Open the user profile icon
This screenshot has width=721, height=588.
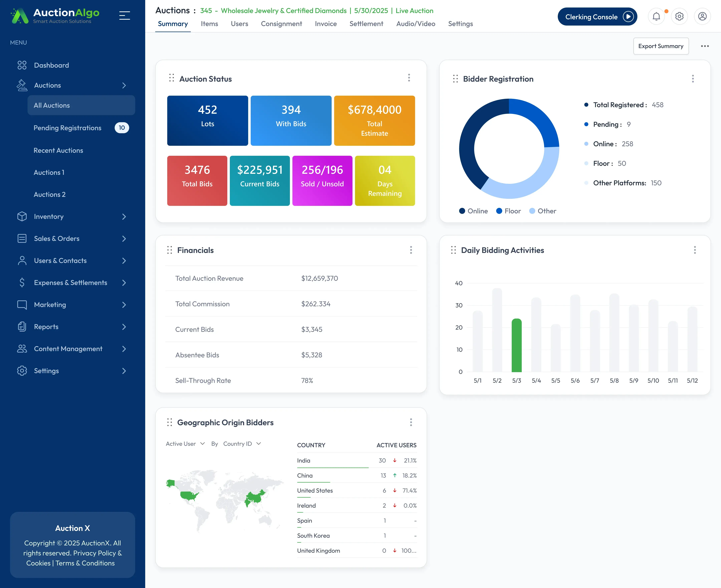click(x=702, y=16)
